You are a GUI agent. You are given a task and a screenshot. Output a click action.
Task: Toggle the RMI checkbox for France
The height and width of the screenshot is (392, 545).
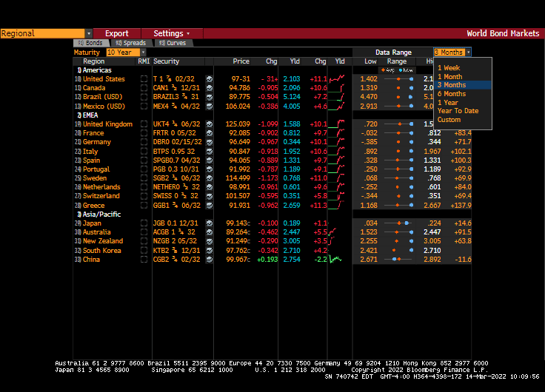(144, 133)
